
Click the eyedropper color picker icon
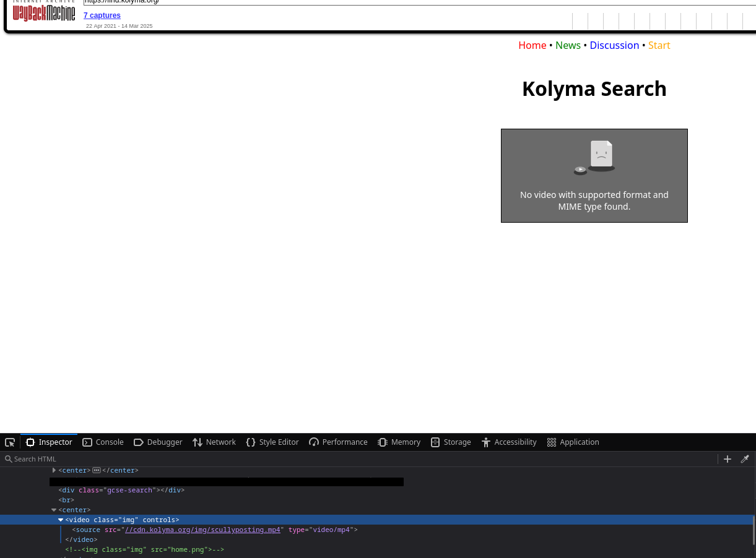click(745, 459)
